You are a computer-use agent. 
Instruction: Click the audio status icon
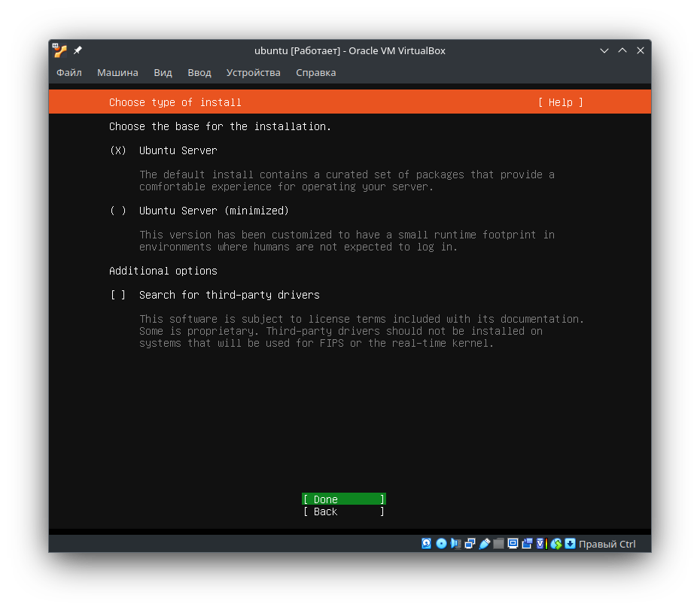(x=455, y=543)
